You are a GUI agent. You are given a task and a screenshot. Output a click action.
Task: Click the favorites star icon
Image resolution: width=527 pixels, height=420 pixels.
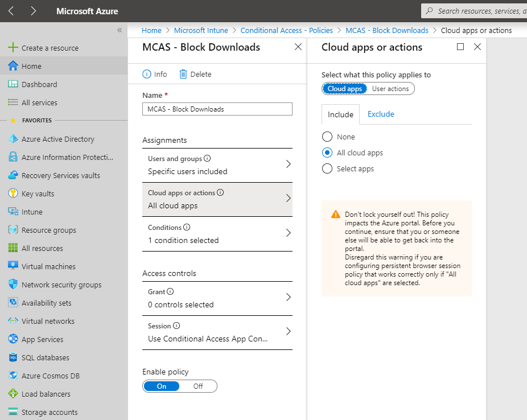[13, 120]
